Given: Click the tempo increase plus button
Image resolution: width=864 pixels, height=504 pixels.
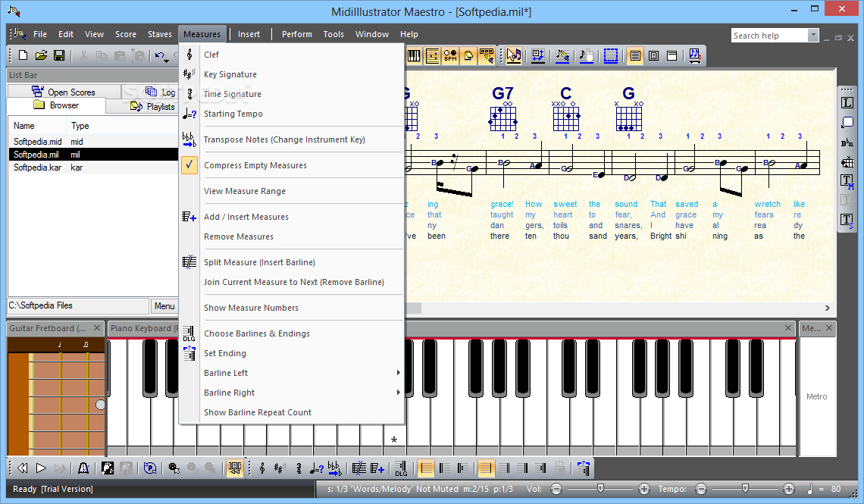Looking at the screenshot, I should pyautogui.click(x=788, y=489).
